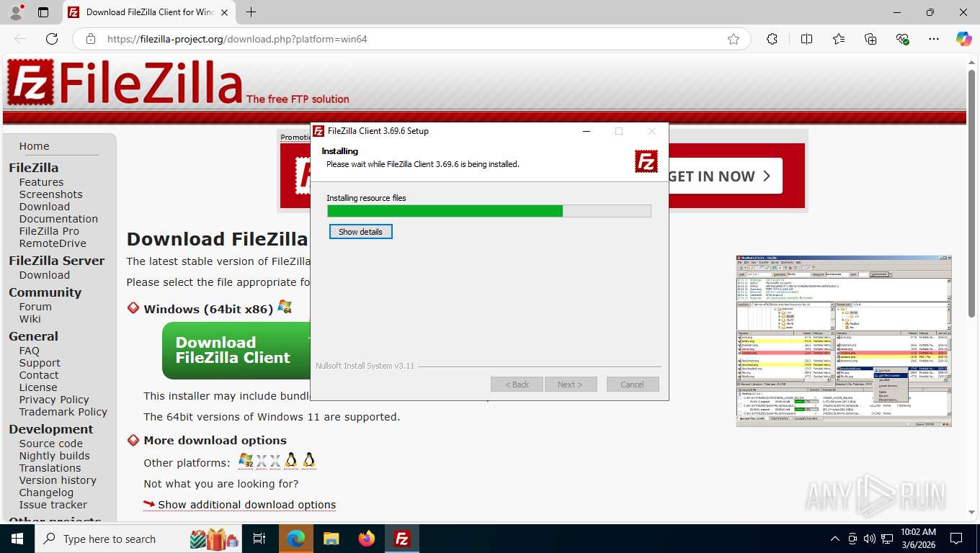Reload the page with refresh icon
The height and width of the screenshot is (553, 980).
(52, 39)
